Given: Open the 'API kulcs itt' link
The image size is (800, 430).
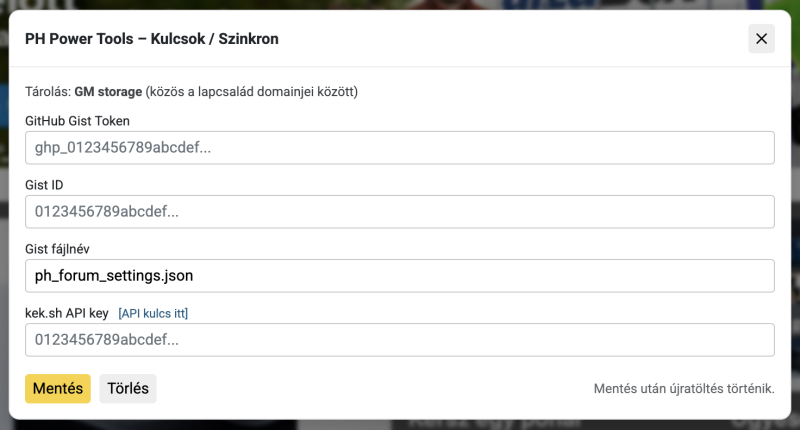Looking at the screenshot, I should point(153,313).
